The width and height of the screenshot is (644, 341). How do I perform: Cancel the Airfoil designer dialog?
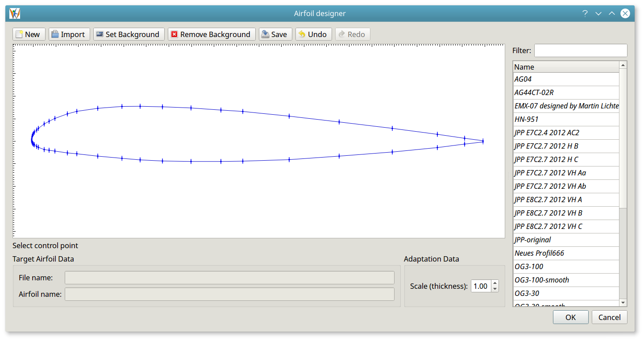(x=609, y=317)
